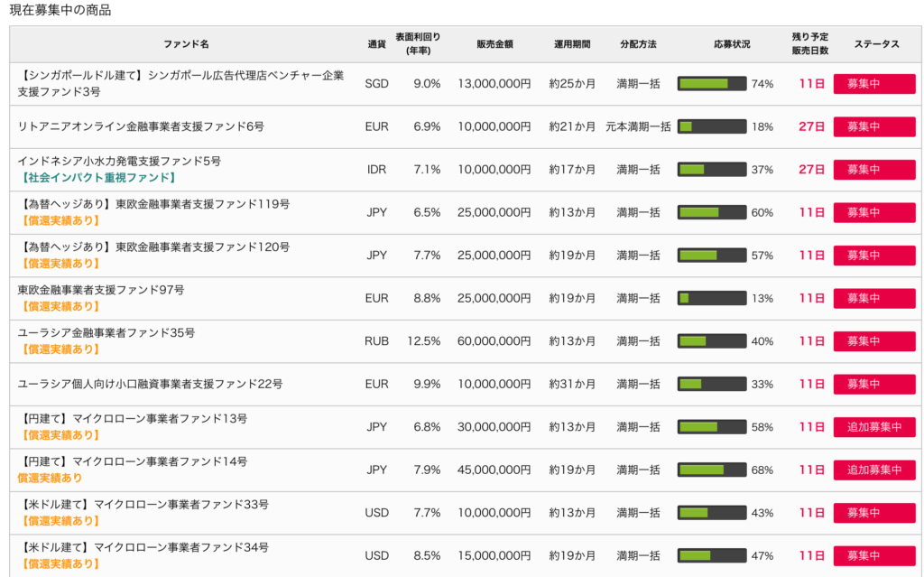The height and width of the screenshot is (577, 924).
Task: Click the 運用期間 column header
Action: [571, 44]
